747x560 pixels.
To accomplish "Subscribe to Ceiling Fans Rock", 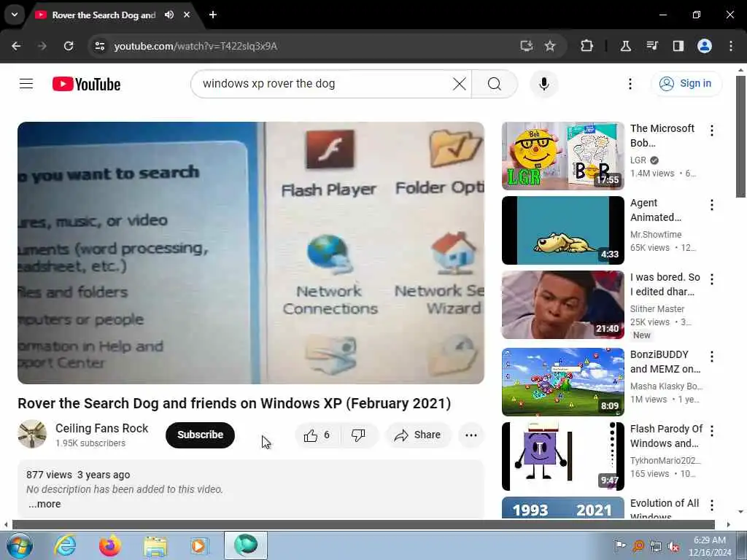I will tap(200, 435).
